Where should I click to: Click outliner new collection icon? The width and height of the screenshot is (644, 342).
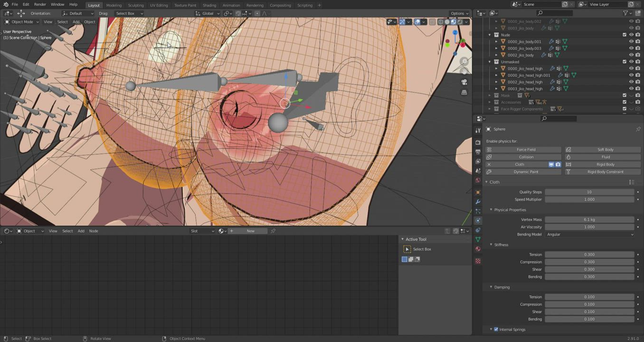(x=638, y=13)
